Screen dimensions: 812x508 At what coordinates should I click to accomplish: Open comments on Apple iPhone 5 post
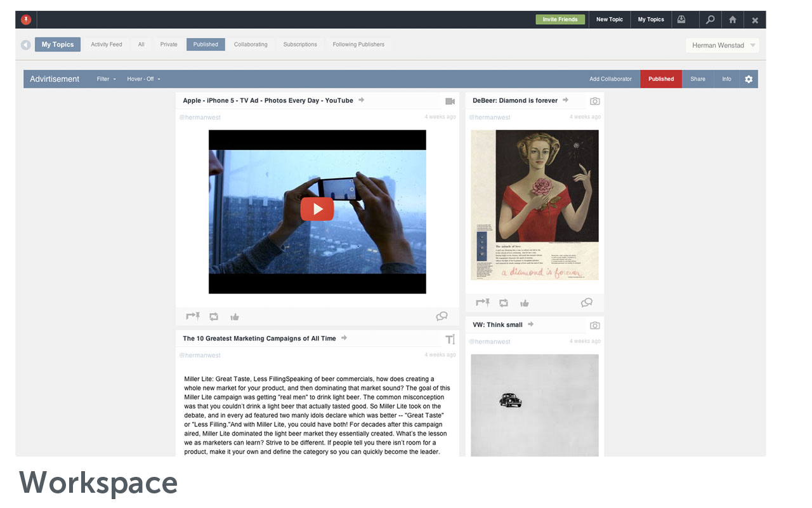(442, 316)
